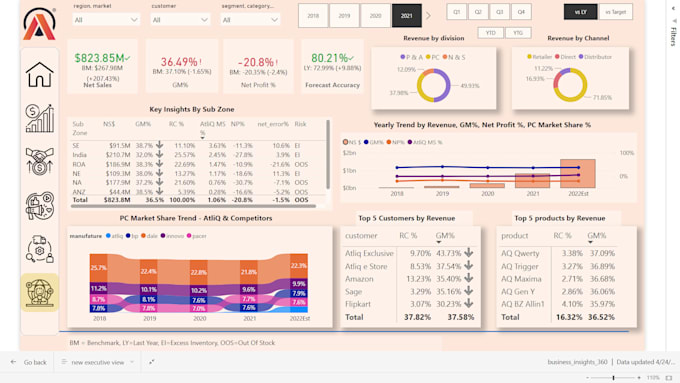680x383 pixels.
Task: Open the new executive view page selector
Action: pos(98,362)
